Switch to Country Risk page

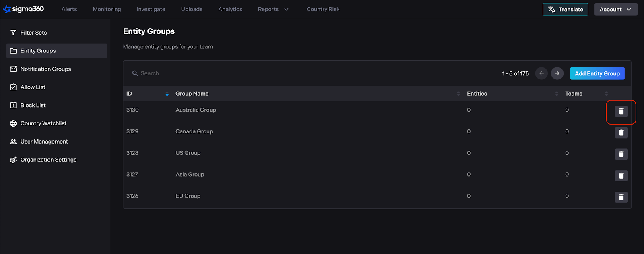tap(323, 9)
